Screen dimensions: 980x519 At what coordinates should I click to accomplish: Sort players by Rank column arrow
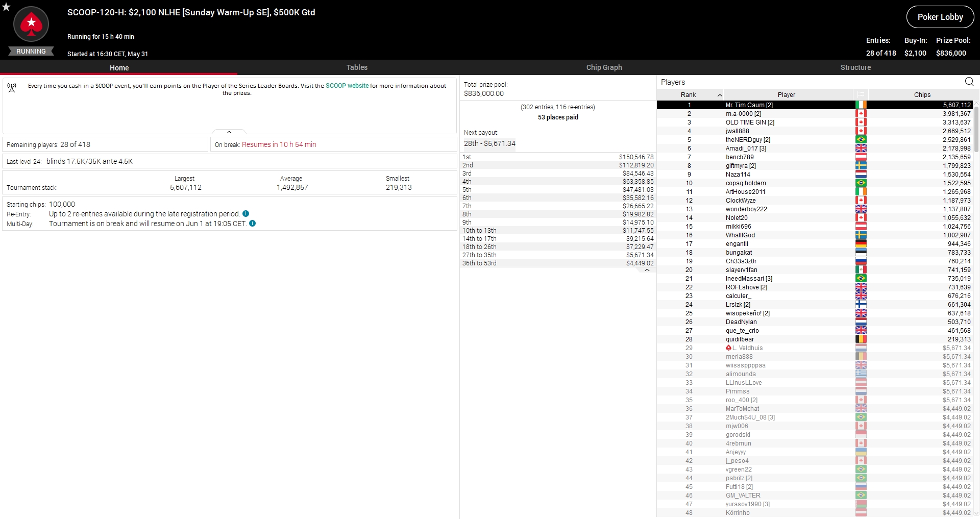tap(720, 95)
